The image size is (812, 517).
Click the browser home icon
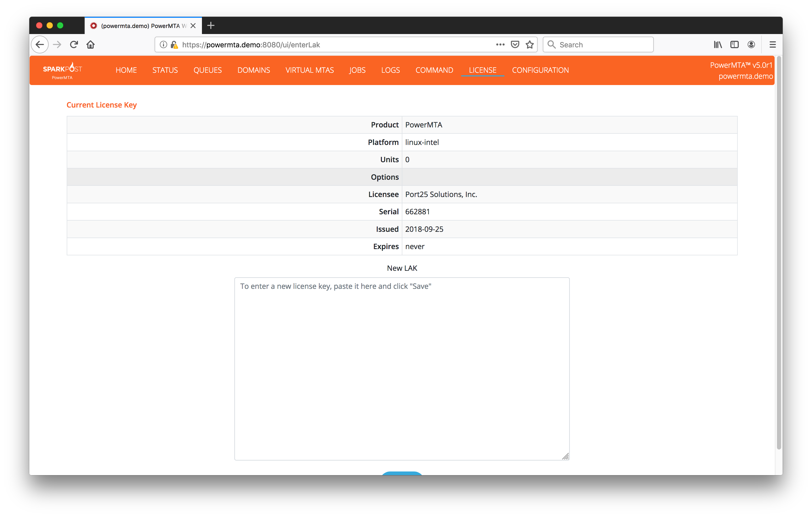coord(90,44)
